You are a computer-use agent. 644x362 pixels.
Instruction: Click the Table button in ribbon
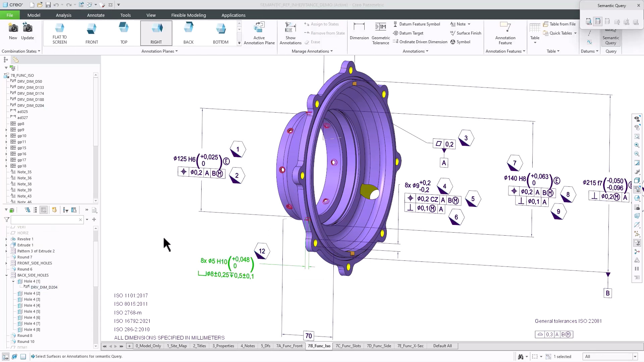click(535, 33)
